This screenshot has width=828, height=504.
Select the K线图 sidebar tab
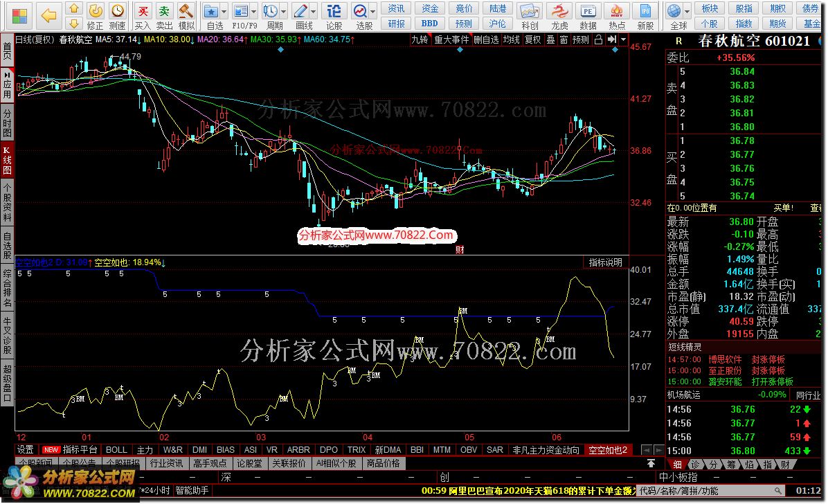[x=7, y=161]
